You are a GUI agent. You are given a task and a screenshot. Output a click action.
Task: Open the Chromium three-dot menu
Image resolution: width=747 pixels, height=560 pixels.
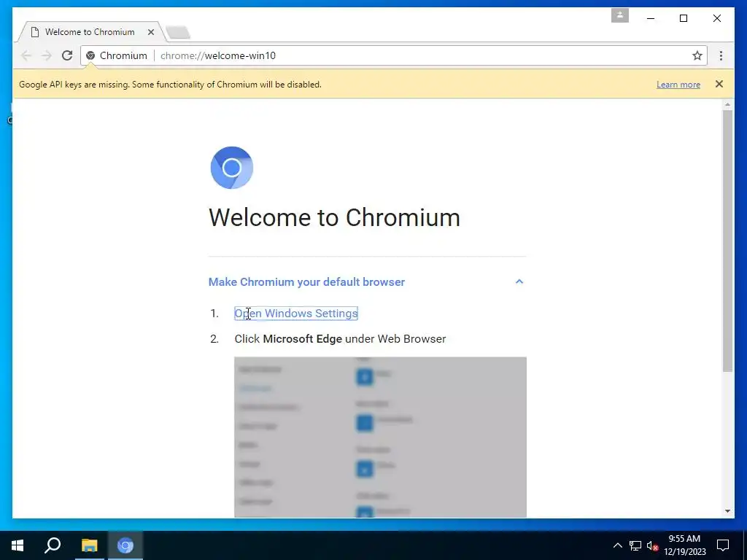721,55
